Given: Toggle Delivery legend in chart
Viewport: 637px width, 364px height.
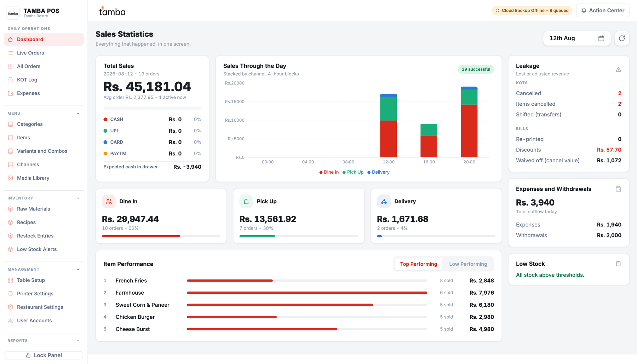Looking at the screenshot, I should click(x=378, y=172).
